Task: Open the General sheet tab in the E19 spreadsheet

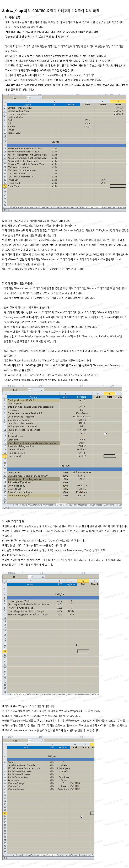Action: click(x=60, y=505)
